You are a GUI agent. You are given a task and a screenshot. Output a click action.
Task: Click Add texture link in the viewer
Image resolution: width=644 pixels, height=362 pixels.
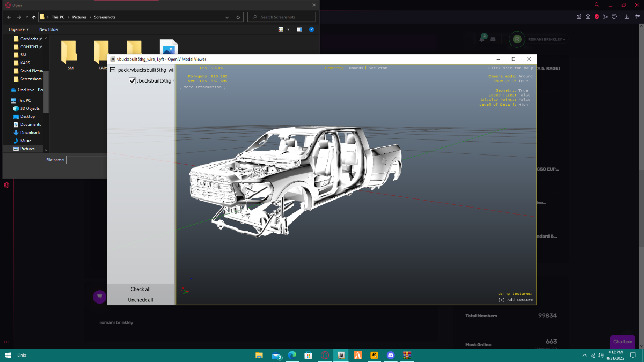coord(515,300)
